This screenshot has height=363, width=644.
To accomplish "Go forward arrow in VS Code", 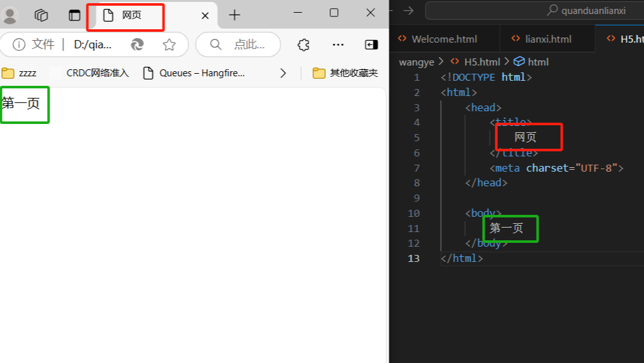I will point(408,11).
